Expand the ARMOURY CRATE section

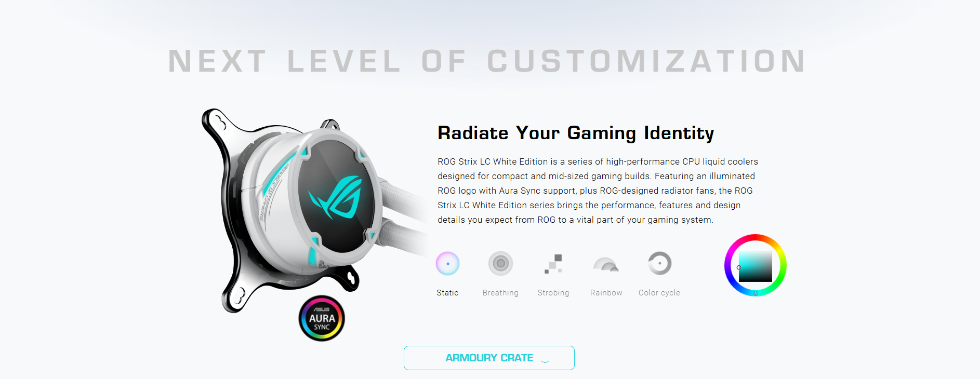pos(489,358)
